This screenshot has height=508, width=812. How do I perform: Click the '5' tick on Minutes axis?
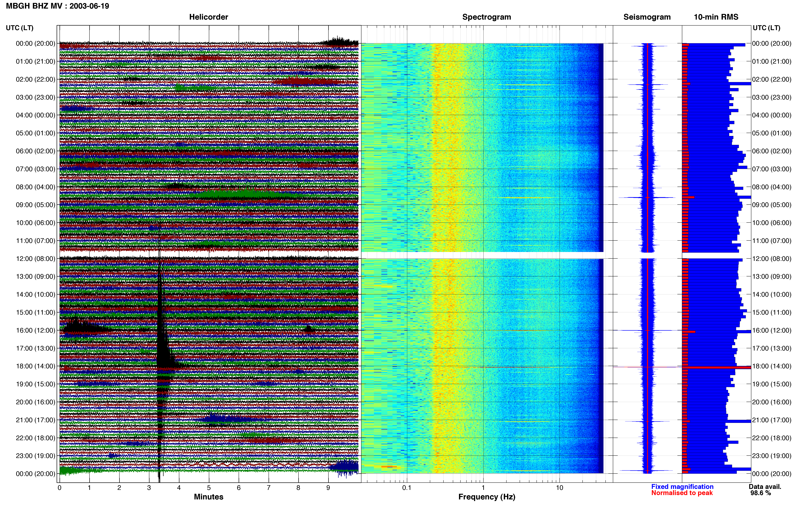coord(209,488)
